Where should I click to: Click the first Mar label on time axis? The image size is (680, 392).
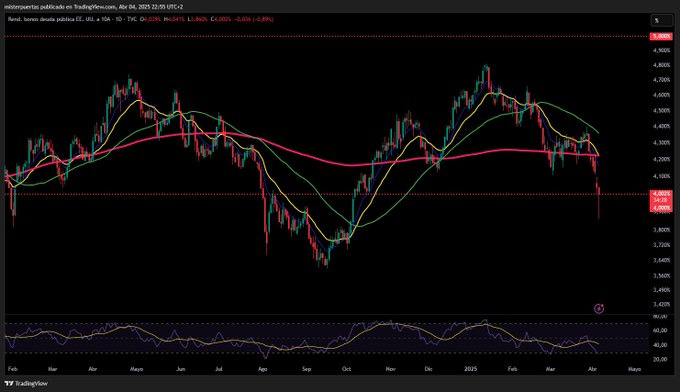[52, 369]
